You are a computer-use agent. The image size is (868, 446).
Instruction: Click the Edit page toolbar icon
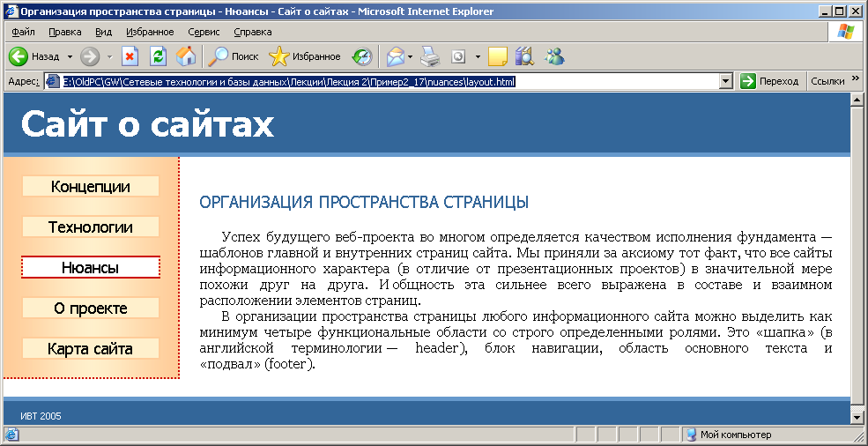pyautogui.click(x=458, y=56)
